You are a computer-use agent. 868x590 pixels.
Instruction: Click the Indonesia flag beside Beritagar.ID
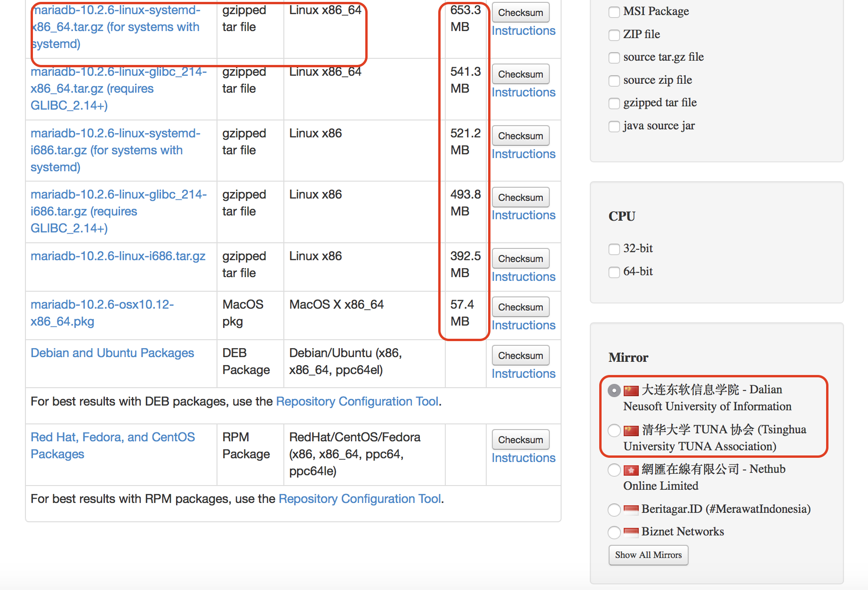[631, 509]
